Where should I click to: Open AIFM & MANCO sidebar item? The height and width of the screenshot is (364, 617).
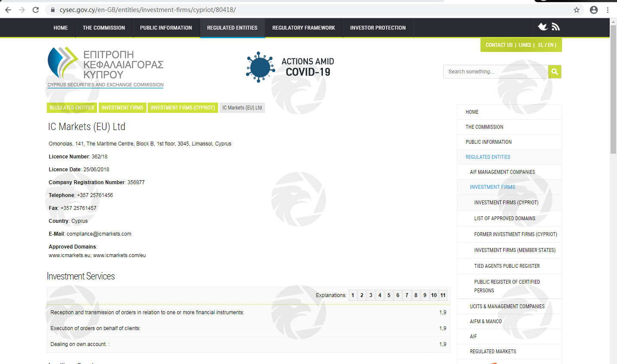point(509,322)
